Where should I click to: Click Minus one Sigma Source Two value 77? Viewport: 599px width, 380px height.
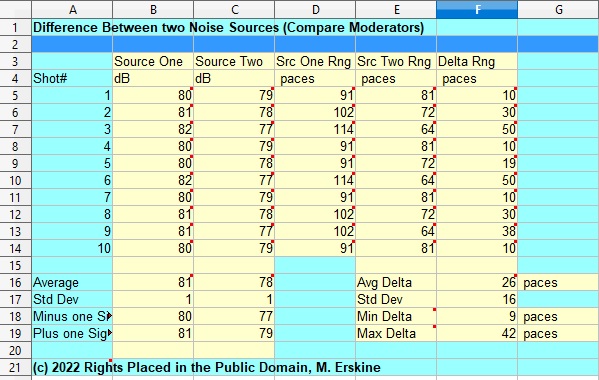[x=234, y=316]
